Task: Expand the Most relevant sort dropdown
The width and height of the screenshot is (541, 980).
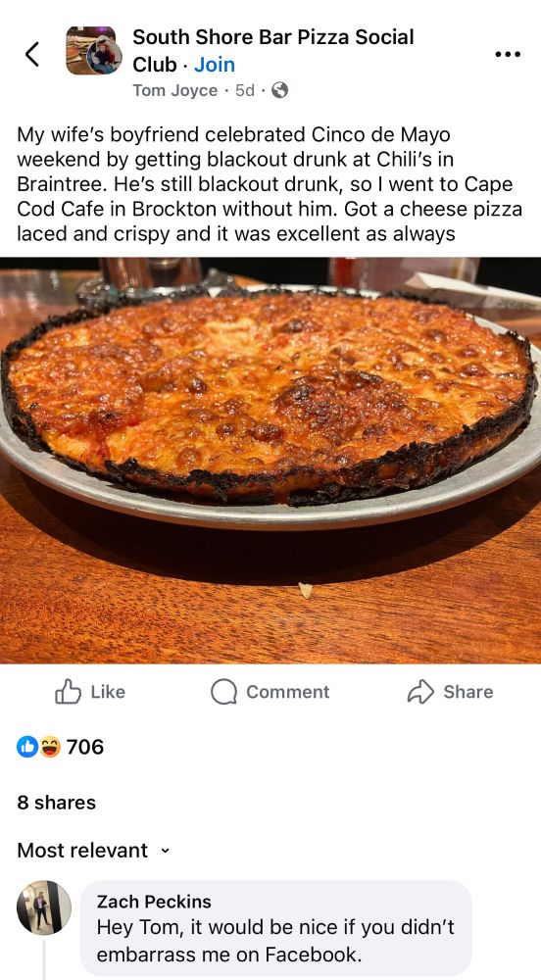Action: pyautogui.click(x=93, y=850)
